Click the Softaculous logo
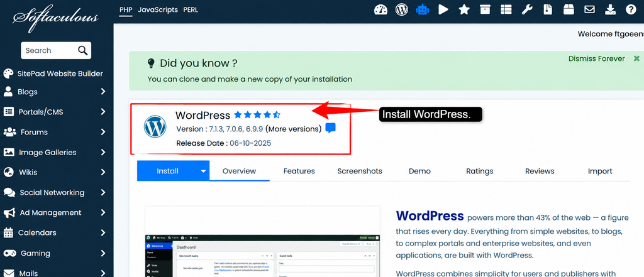Screen dimensions: 644x277 pos(56,18)
